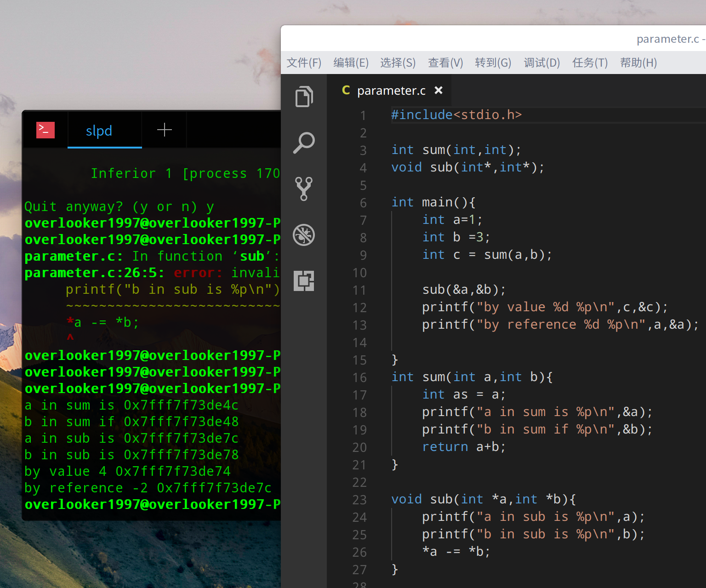Open the 任务(T) menu
Image resolution: width=706 pixels, height=588 pixels.
coord(590,63)
